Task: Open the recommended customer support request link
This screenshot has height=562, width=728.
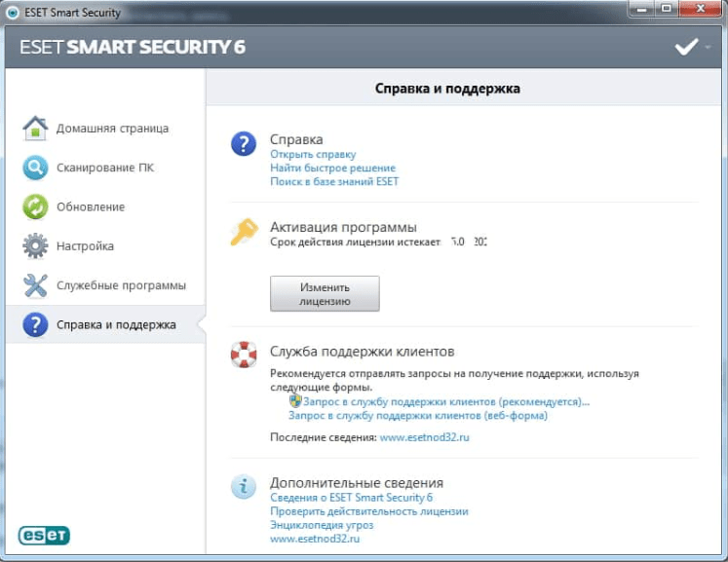Action: 446,401
